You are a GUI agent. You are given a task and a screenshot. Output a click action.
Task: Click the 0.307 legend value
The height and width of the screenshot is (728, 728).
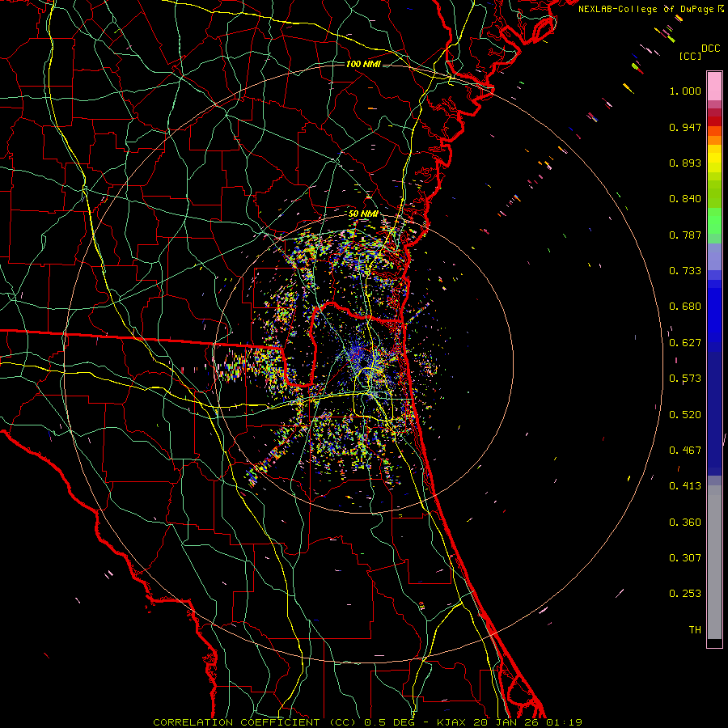click(685, 558)
